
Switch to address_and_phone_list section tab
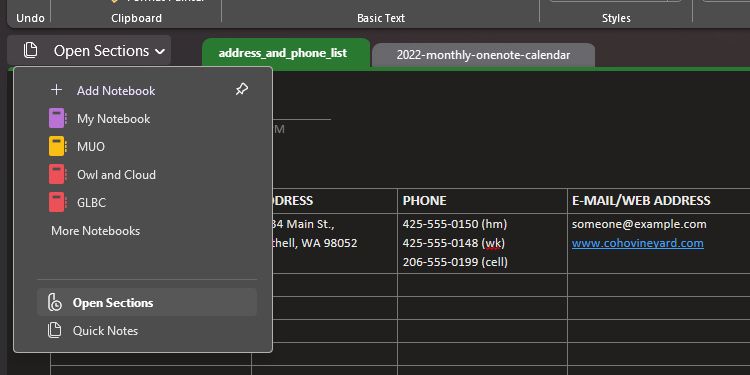(x=286, y=54)
